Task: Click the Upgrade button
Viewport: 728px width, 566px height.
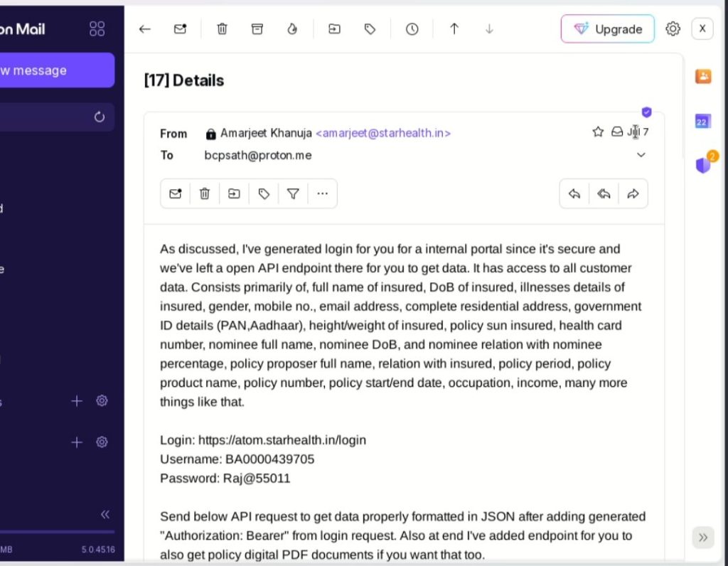Action: click(x=608, y=29)
